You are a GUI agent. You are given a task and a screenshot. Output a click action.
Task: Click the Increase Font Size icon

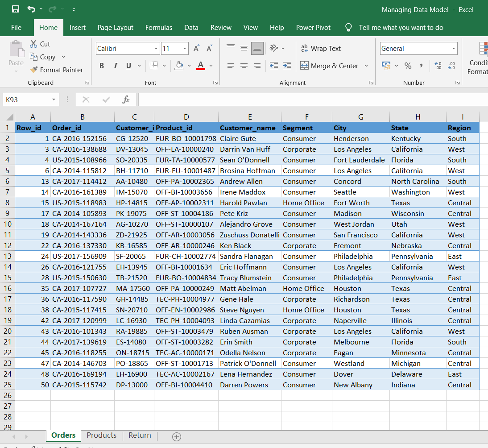click(196, 48)
